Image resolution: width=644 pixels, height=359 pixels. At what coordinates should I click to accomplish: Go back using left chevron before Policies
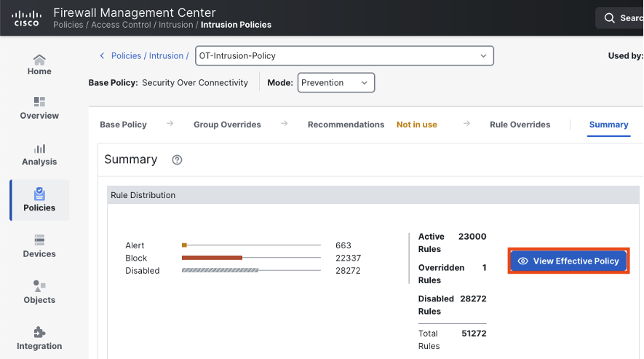pyautogui.click(x=103, y=55)
